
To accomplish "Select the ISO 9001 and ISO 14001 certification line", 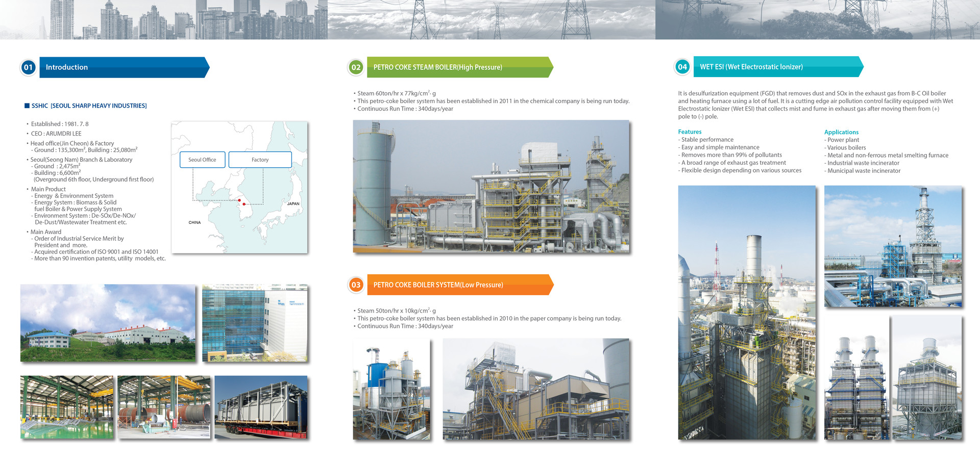I will [95, 252].
